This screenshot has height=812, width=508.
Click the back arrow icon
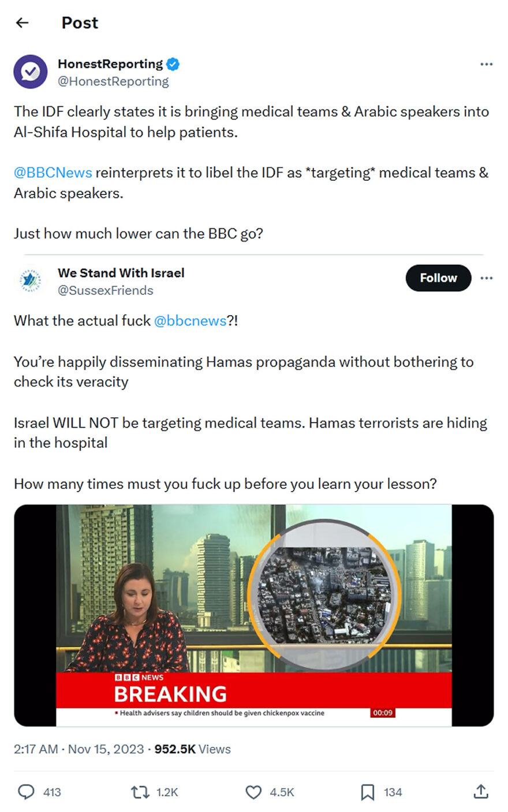click(x=23, y=23)
